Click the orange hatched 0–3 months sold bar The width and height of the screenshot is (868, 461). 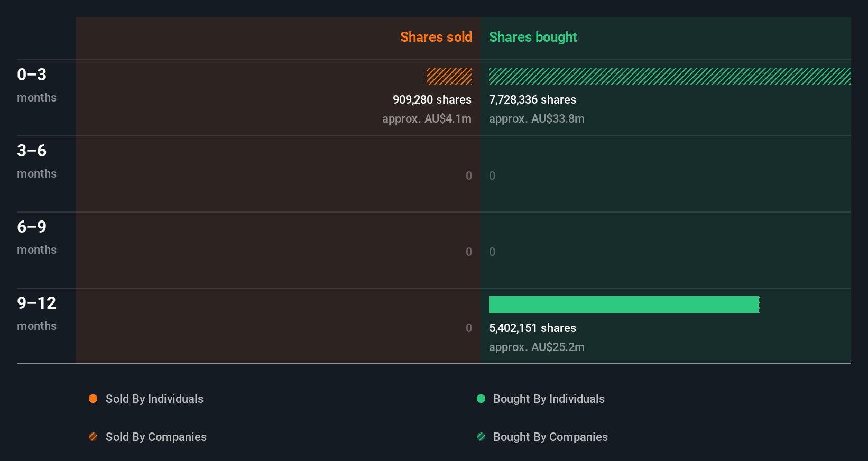[449, 76]
